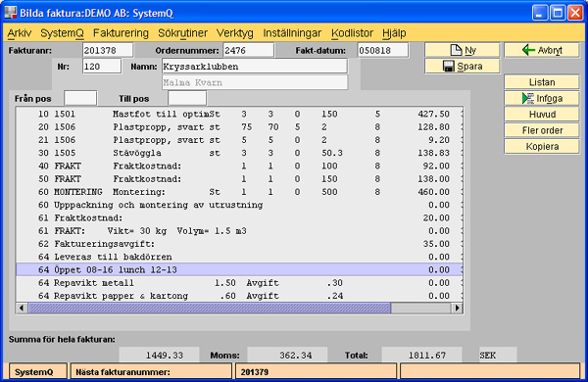Click the Kopiera button

[542, 147]
